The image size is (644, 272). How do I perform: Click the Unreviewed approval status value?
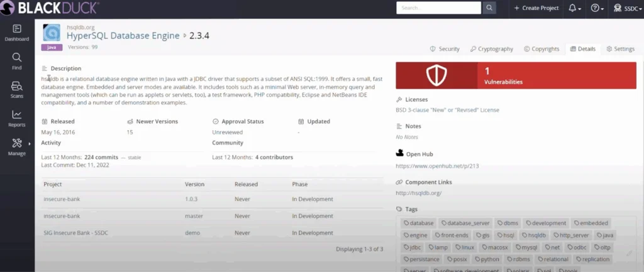[228, 133]
